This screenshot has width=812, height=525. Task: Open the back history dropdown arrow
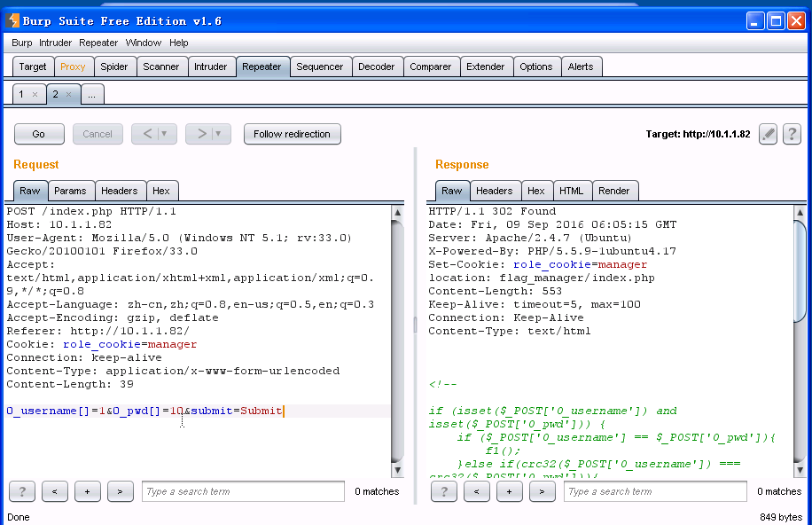(164, 134)
